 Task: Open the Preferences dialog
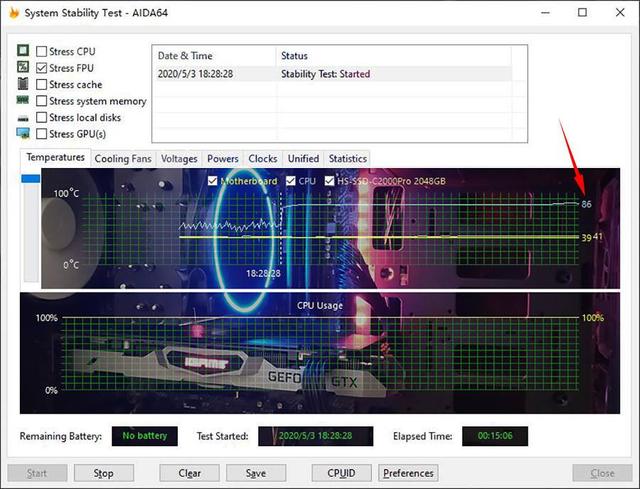408,473
